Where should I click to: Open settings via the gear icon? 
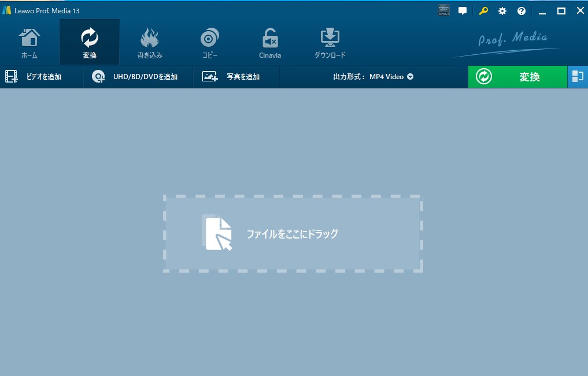(502, 11)
